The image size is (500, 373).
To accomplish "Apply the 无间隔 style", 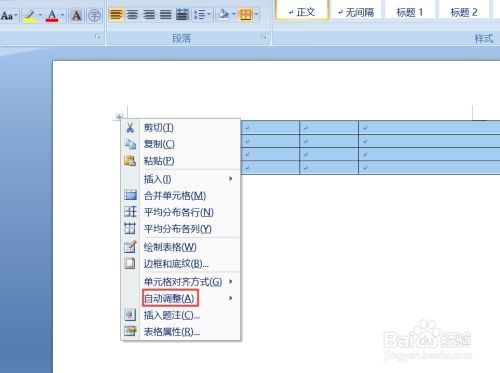I will tap(356, 13).
